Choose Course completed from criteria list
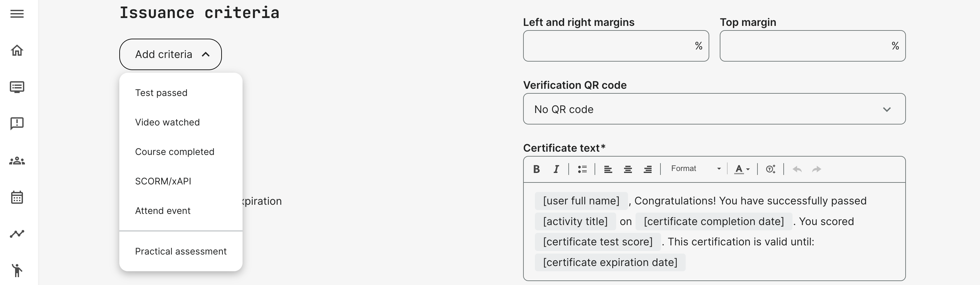 pos(175,152)
